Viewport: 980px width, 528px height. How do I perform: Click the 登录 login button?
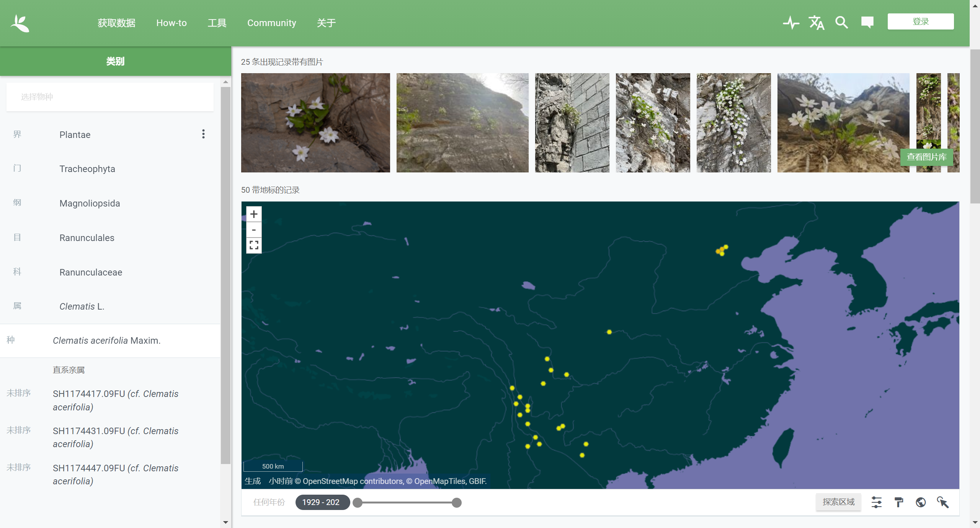[x=920, y=21]
